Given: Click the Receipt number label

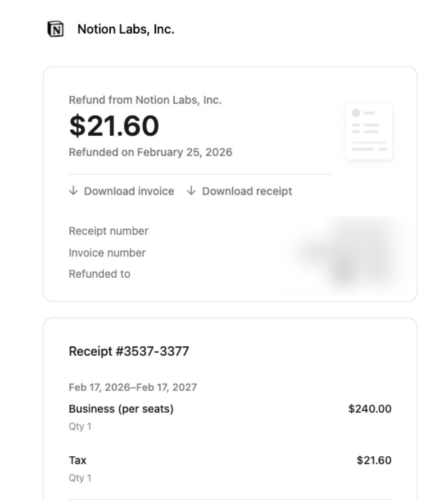Looking at the screenshot, I should coord(108,231).
